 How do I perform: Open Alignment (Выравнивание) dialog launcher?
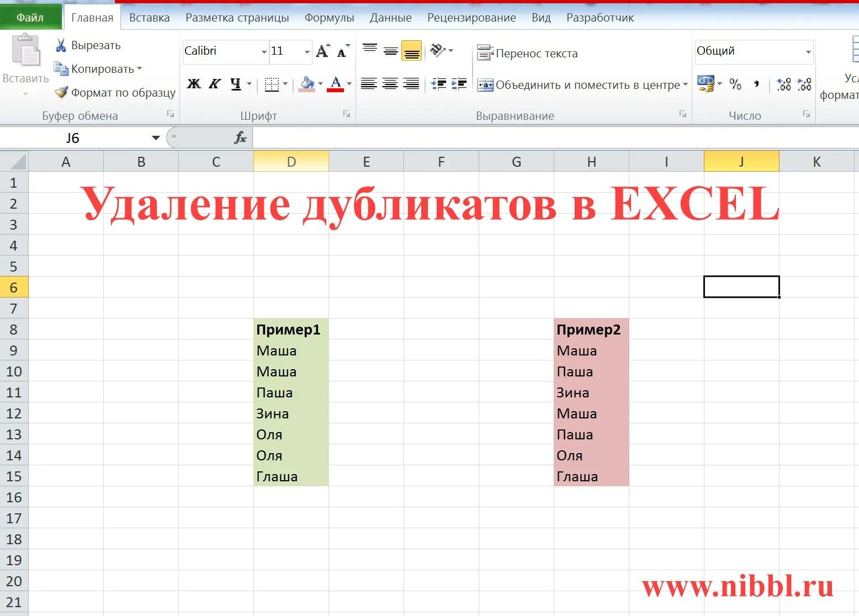pyautogui.click(x=683, y=114)
